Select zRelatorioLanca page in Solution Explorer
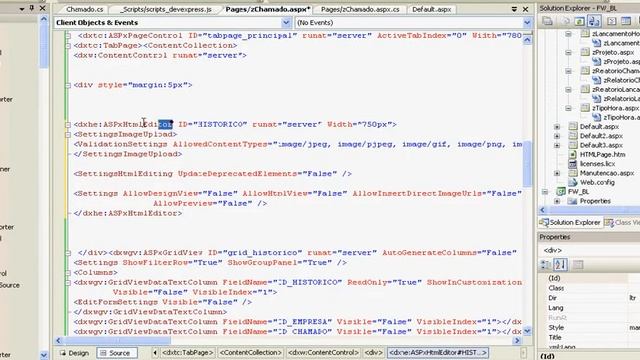The width and height of the screenshot is (640, 360). (x=615, y=89)
